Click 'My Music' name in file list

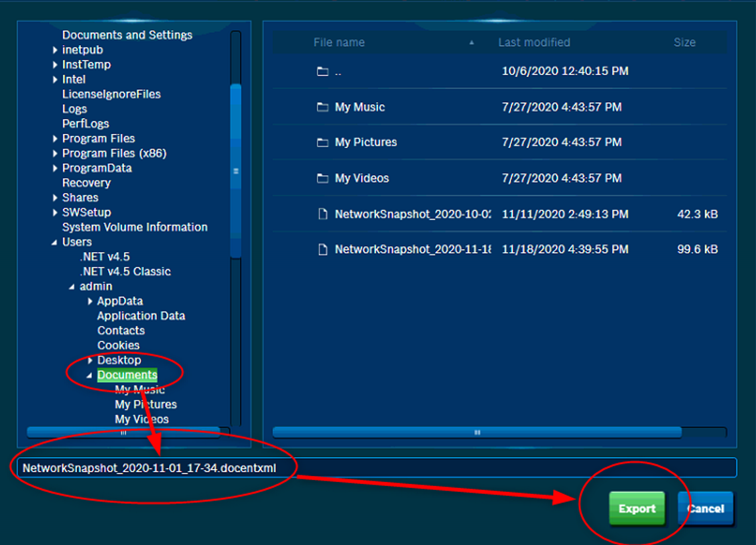click(360, 107)
